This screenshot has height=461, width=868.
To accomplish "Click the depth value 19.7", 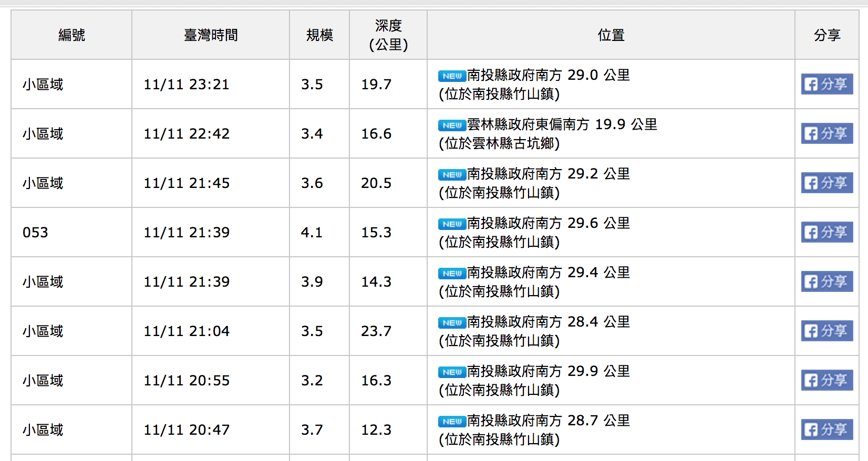I will [376, 84].
